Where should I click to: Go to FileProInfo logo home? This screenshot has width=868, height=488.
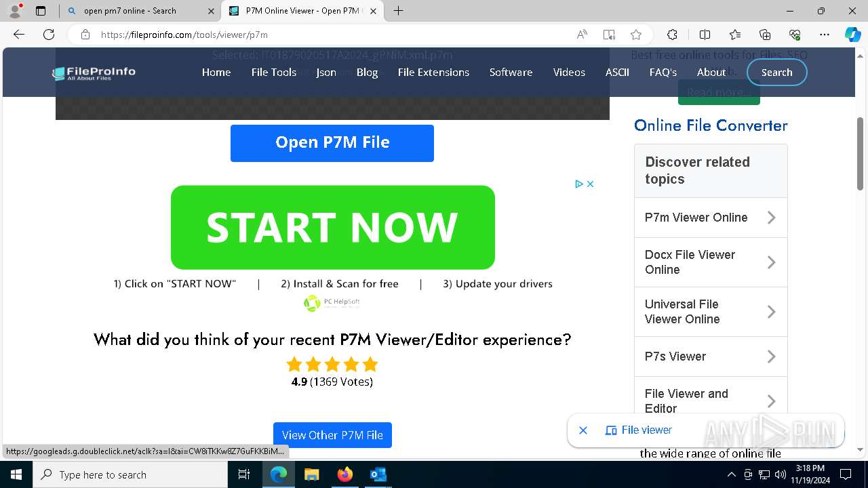[94, 73]
